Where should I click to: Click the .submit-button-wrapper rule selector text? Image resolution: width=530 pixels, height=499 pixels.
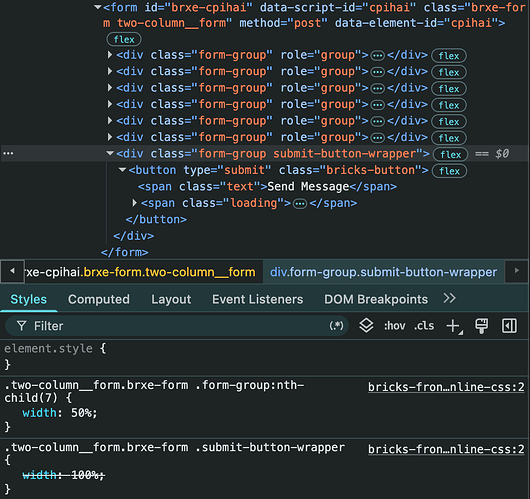tap(175, 447)
